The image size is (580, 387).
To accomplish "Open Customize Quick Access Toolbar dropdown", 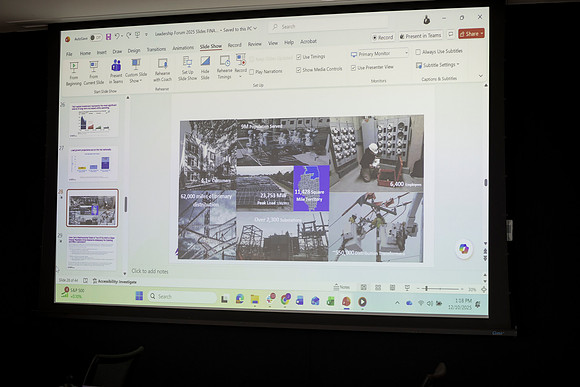I will [146, 34].
